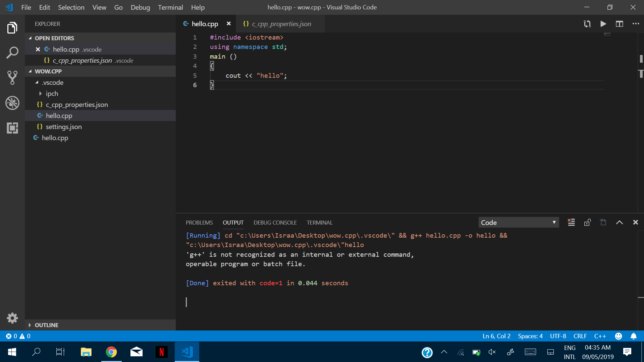This screenshot has height=362, width=644.
Task: Open the Debug menu
Action: 140,7
